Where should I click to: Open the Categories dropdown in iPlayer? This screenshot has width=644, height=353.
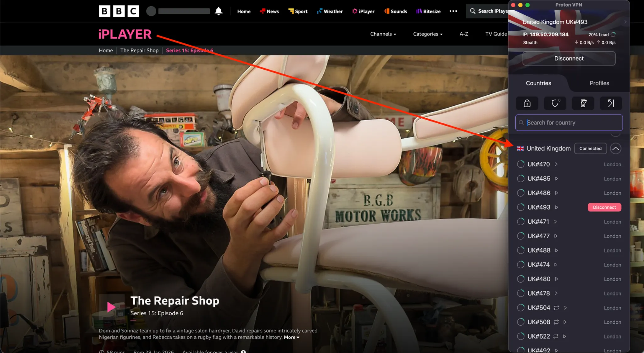tap(428, 34)
